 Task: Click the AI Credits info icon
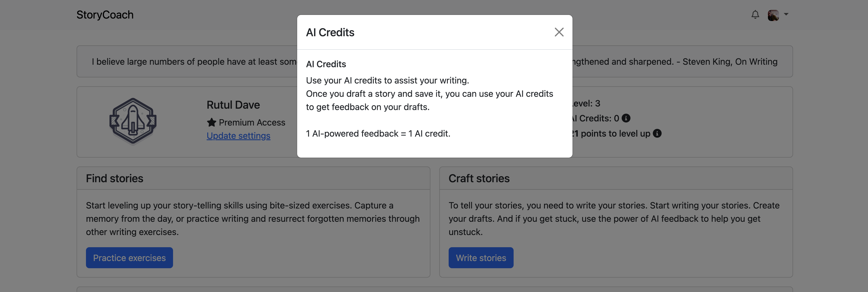pos(626,118)
